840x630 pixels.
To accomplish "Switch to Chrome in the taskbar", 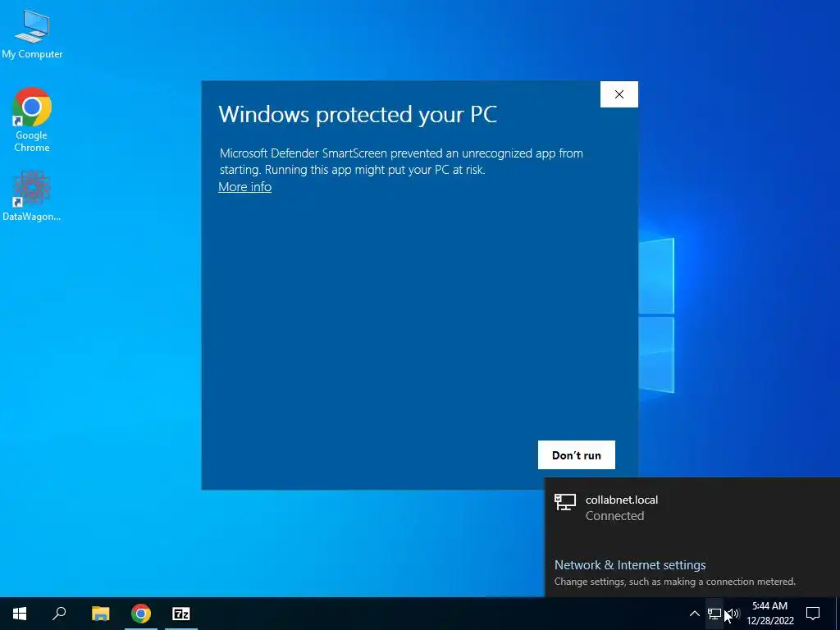I will pos(141,614).
